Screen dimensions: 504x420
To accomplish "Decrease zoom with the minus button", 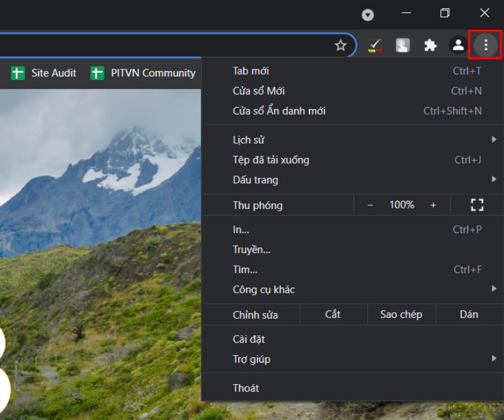I will click(370, 205).
